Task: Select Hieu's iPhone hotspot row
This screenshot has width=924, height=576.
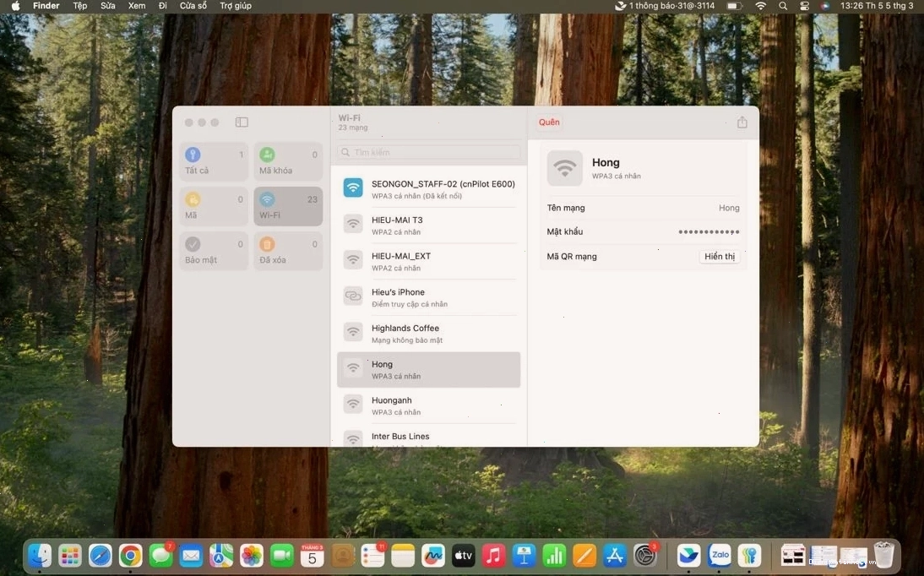Action: 428,297
